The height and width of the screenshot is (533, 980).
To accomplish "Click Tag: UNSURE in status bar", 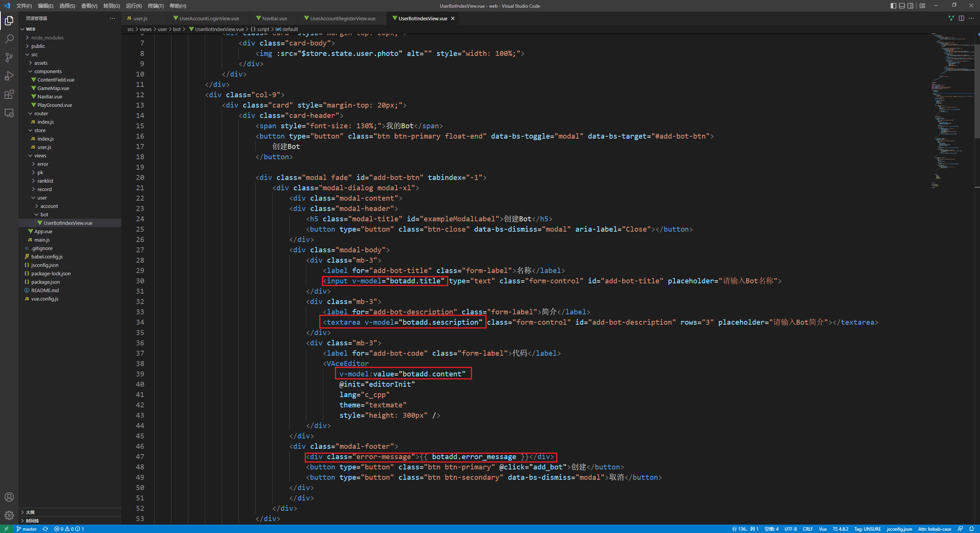I will click(867, 529).
